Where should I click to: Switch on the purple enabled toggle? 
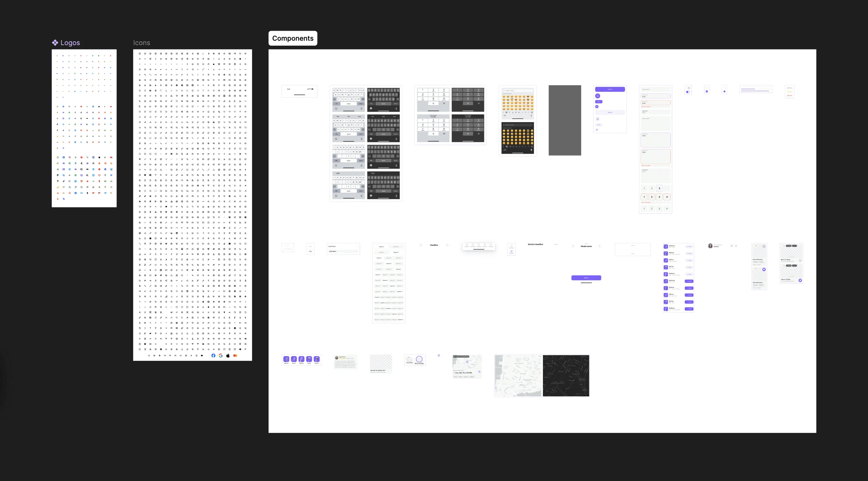688,92
